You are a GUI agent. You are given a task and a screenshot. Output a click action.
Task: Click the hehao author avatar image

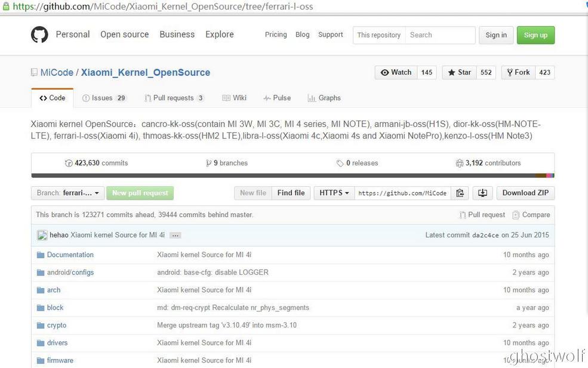[42, 235]
